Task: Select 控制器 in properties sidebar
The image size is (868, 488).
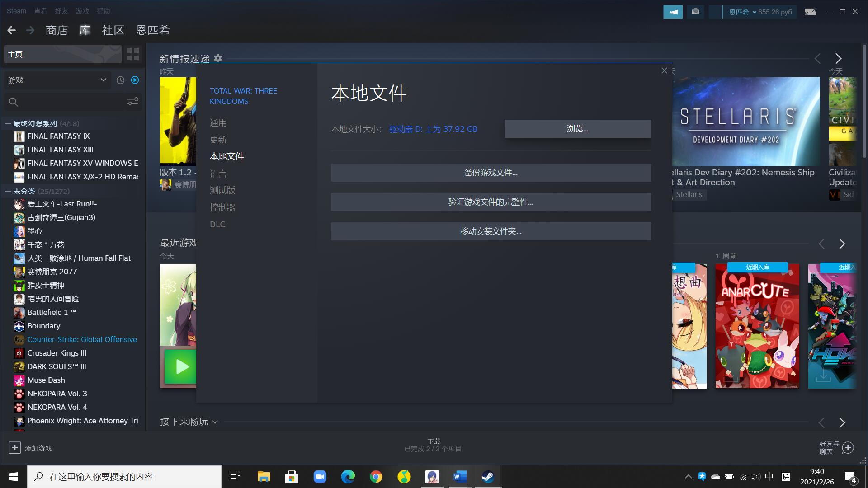Action: pos(222,207)
